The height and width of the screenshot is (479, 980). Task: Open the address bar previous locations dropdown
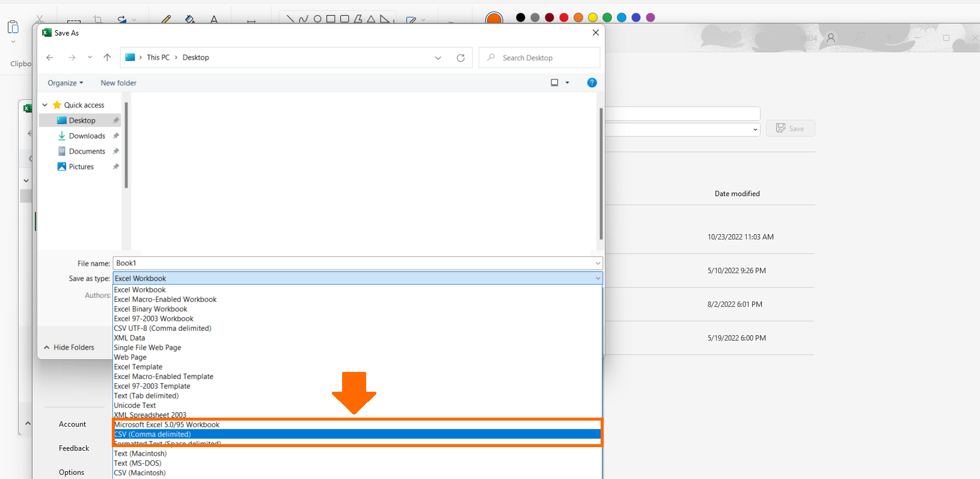[438, 58]
